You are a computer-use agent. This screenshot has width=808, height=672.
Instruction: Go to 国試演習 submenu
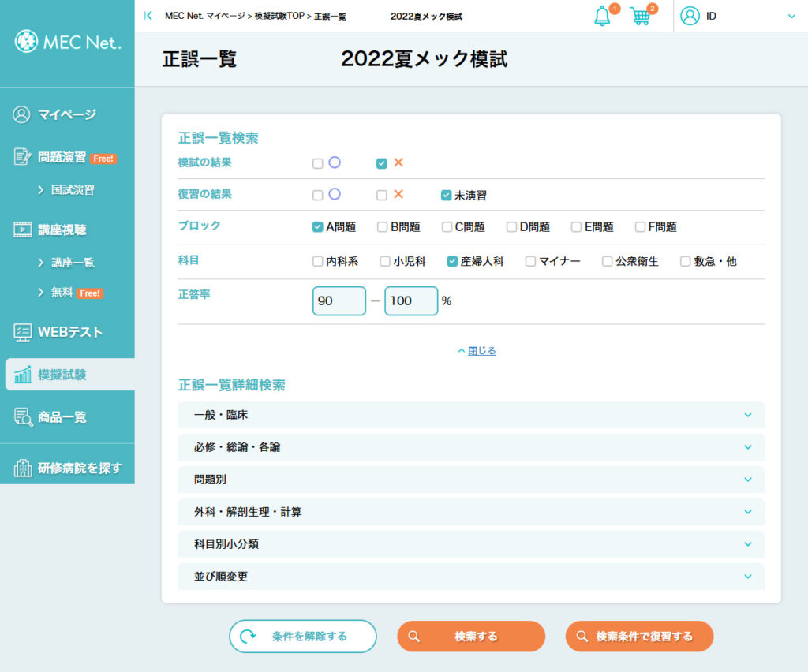(73, 190)
